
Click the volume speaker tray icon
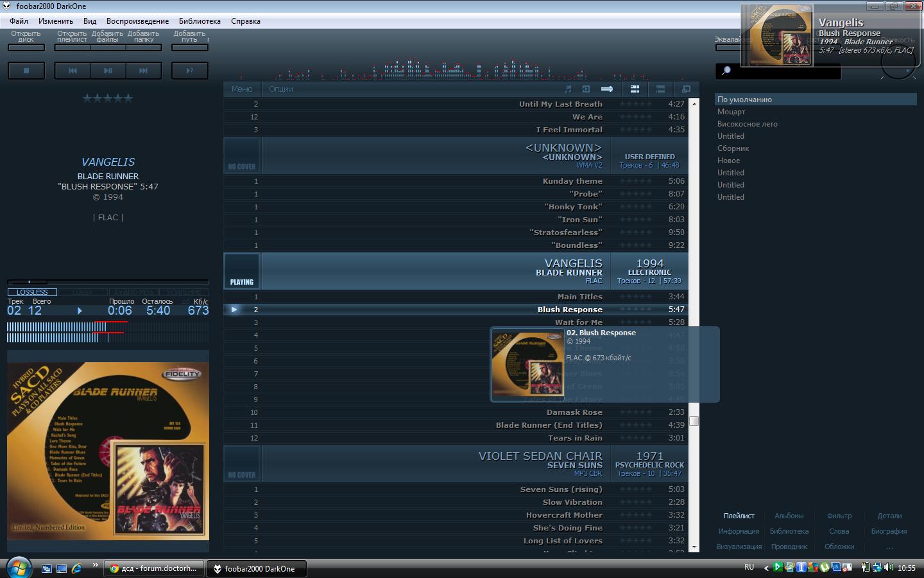pyautogui.click(x=888, y=568)
